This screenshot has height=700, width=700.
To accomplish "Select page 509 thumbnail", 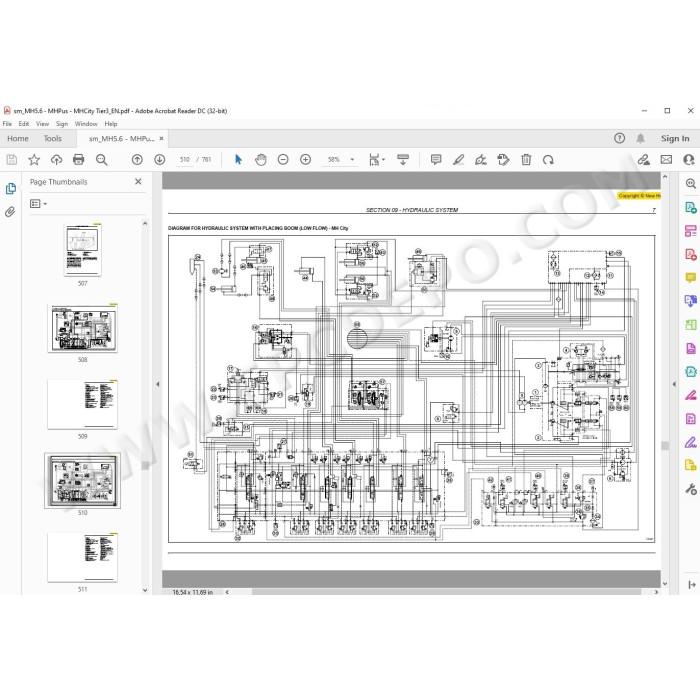I will pyautogui.click(x=83, y=405).
